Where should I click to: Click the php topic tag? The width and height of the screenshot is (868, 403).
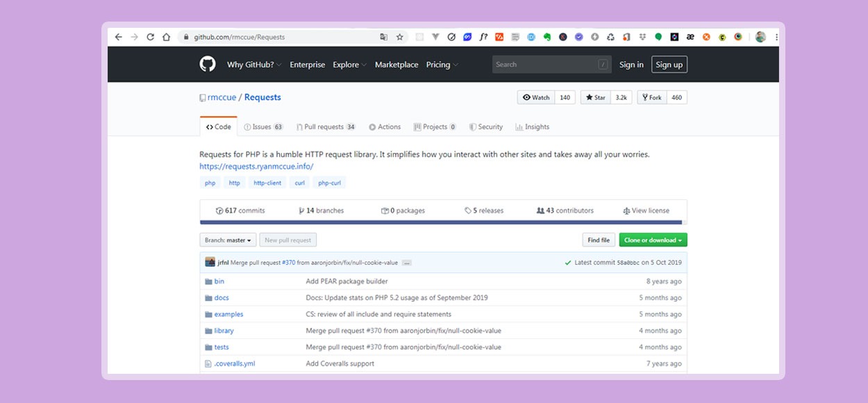[x=210, y=183]
